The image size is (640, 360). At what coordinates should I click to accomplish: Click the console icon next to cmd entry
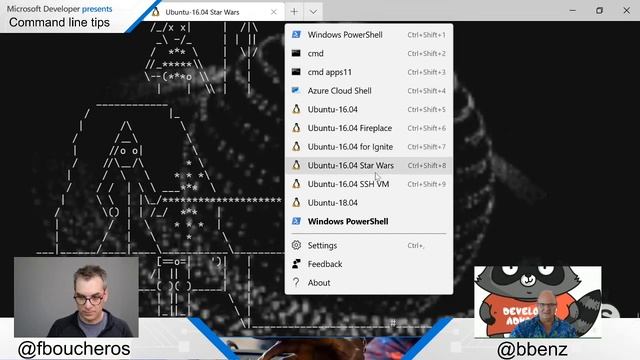pos(296,53)
